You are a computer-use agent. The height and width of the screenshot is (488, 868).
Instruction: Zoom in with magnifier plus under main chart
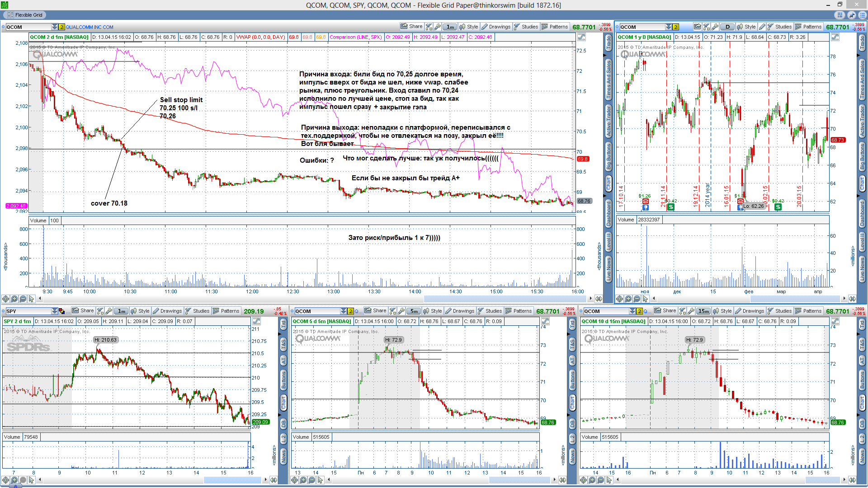(x=14, y=299)
